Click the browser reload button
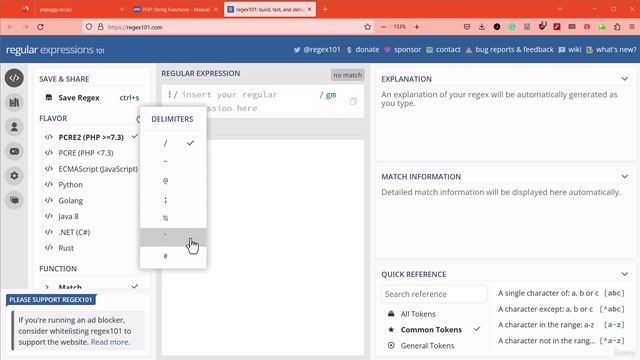Screen dimensions: 640x360 40,27
